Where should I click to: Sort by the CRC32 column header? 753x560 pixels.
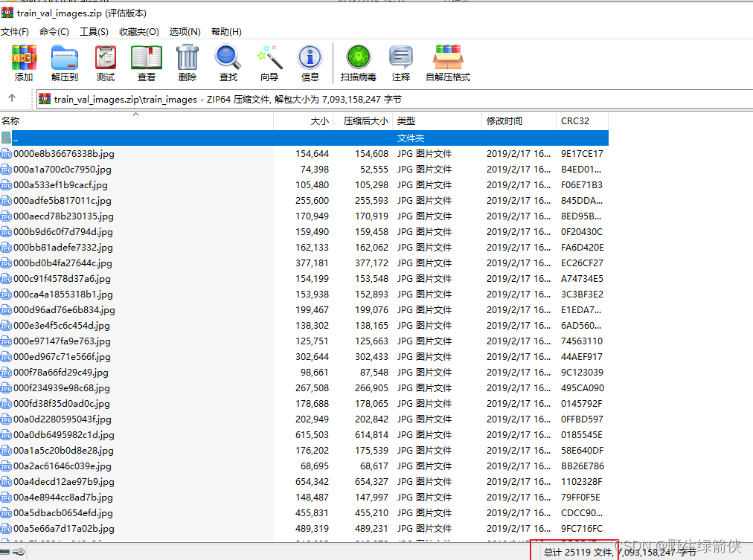(582, 121)
